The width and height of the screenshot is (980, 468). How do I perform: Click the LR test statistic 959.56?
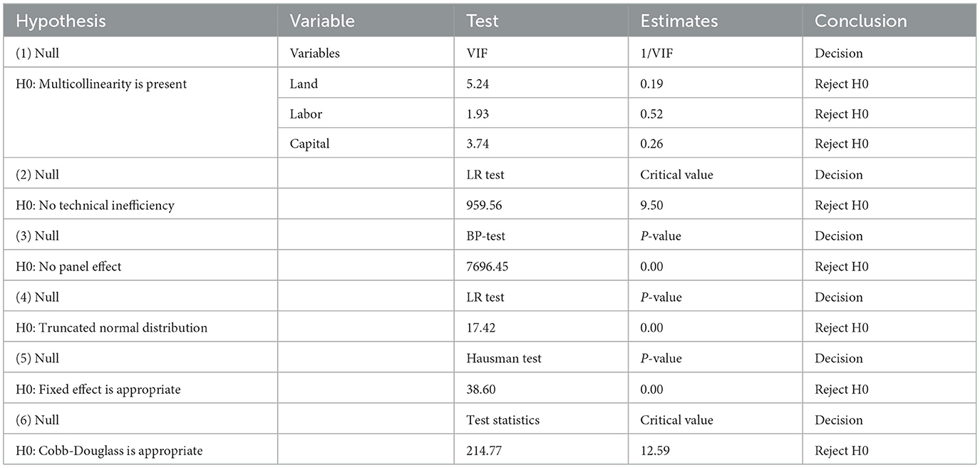(x=482, y=205)
